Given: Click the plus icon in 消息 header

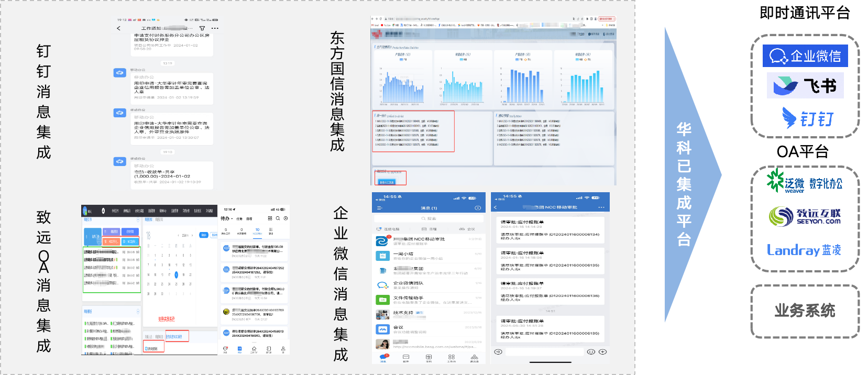Looking at the screenshot, I should tap(478, 208).
